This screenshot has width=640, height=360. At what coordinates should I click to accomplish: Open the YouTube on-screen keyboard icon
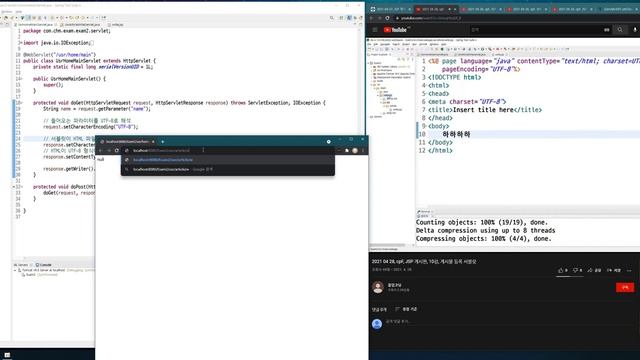607,30
